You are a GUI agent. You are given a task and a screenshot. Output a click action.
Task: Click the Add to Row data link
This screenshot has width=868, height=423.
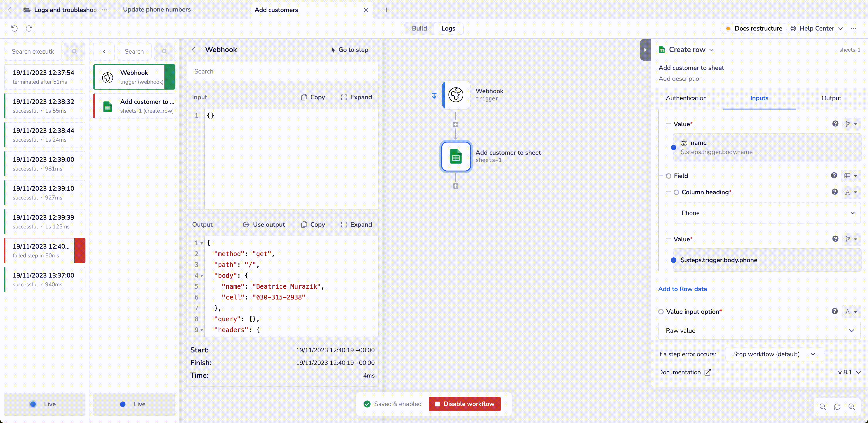[x=682, y=289]
